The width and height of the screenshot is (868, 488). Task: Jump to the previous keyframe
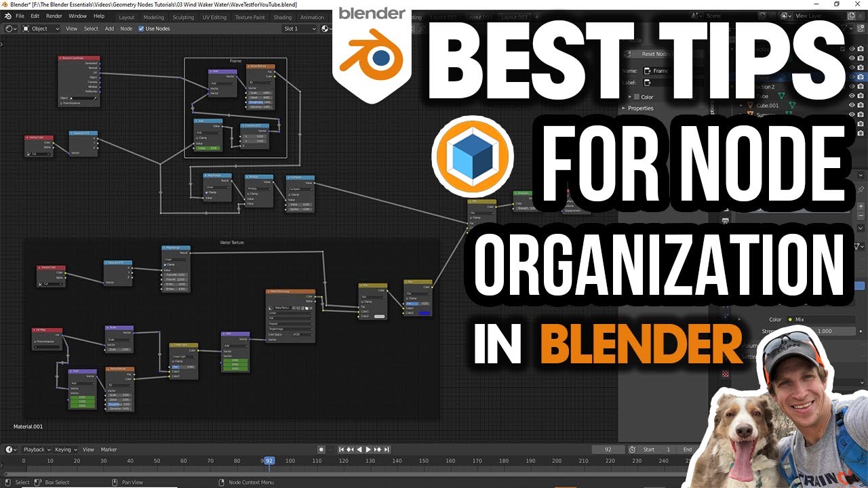click(x=351, y=449)
